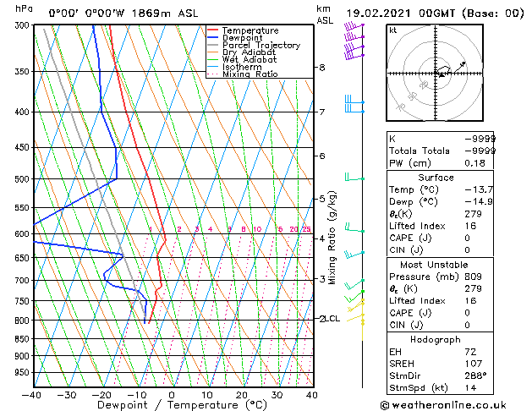Click the 500 hPa pressure axis label
The width and height of the screenshot is (532, 411).
coord(22,179)
